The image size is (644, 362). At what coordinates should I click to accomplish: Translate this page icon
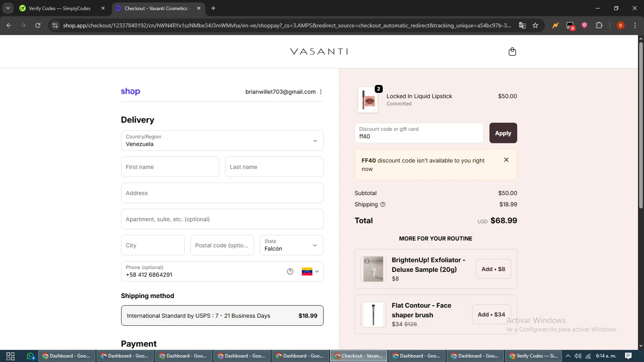522,25
